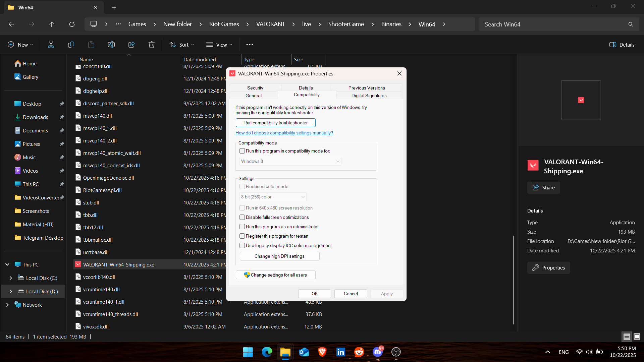Open the Security tab in Properties

pyautogui.click(x=255, y=88)
